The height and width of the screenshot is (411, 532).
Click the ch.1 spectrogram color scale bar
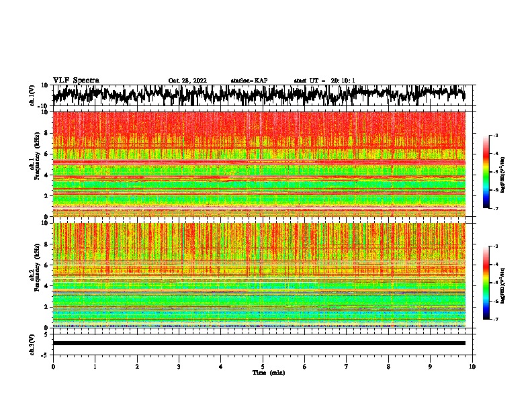(486, 172)
